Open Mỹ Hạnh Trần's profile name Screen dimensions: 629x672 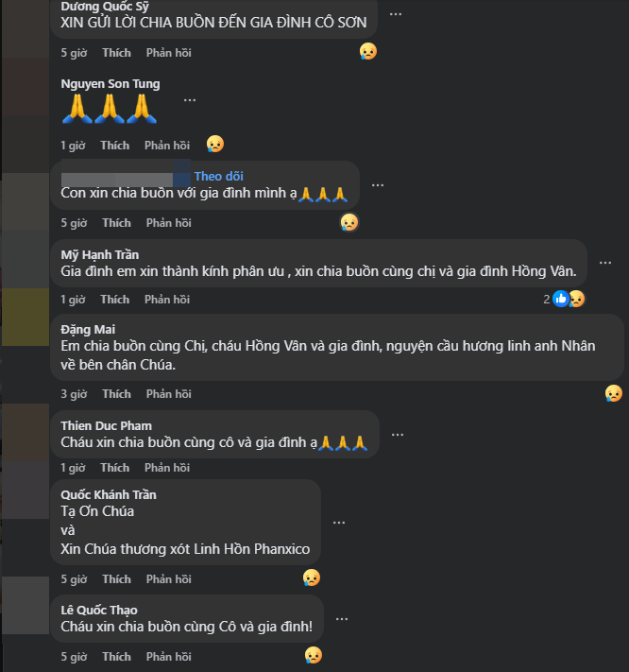[x=100, y=254]
